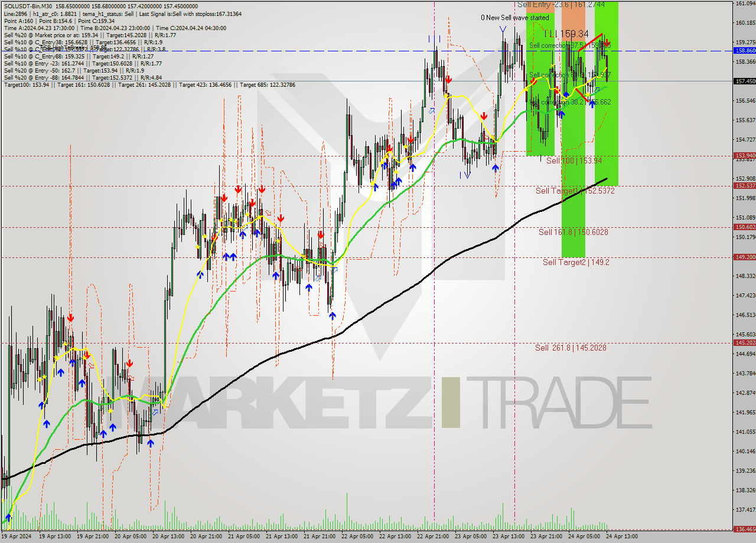Select the 'Sell Target1 | 152.5372' label

coord(575,191)
